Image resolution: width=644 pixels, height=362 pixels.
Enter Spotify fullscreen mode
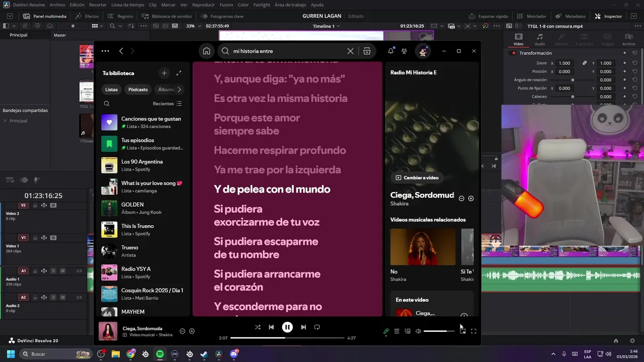[473, 331]
